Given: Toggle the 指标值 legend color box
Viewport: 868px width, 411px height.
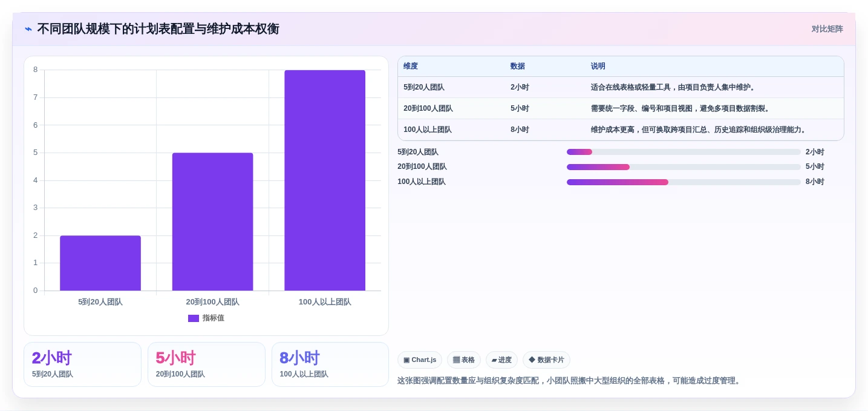Looking at the screenshot, I should pyautogui.click(x=194, y=318).
